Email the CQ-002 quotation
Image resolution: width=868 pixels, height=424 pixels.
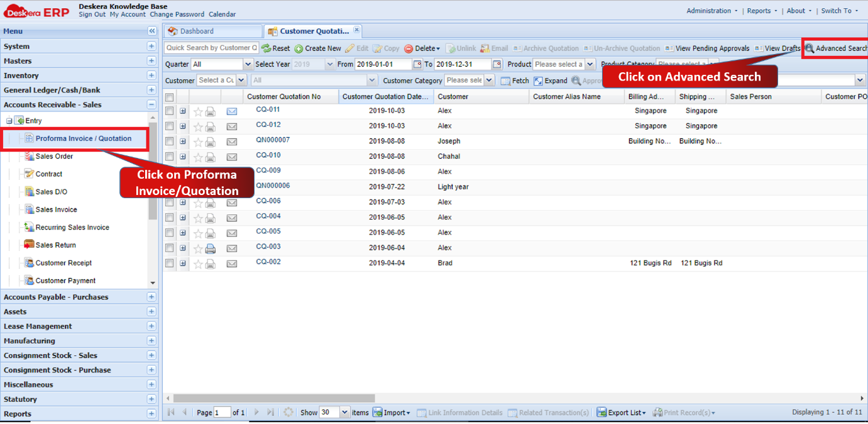click(x=232, y=264)
